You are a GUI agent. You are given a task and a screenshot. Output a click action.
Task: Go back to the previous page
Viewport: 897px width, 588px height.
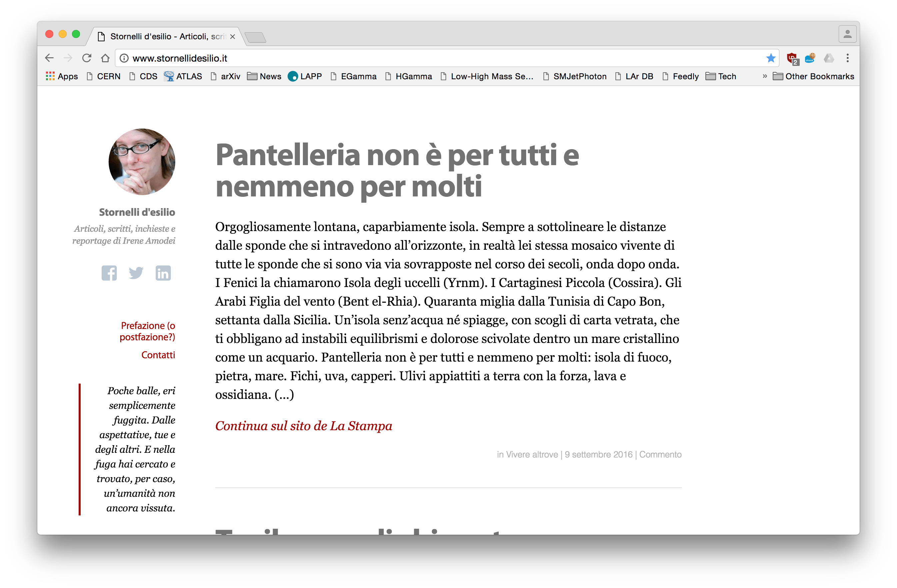(x=49, y=58)
